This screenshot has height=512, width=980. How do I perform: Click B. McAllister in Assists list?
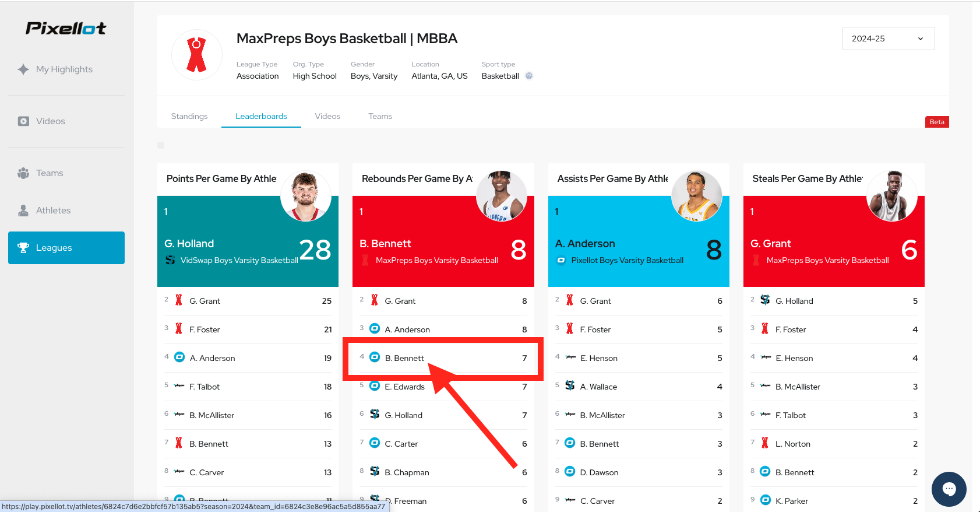602,415
